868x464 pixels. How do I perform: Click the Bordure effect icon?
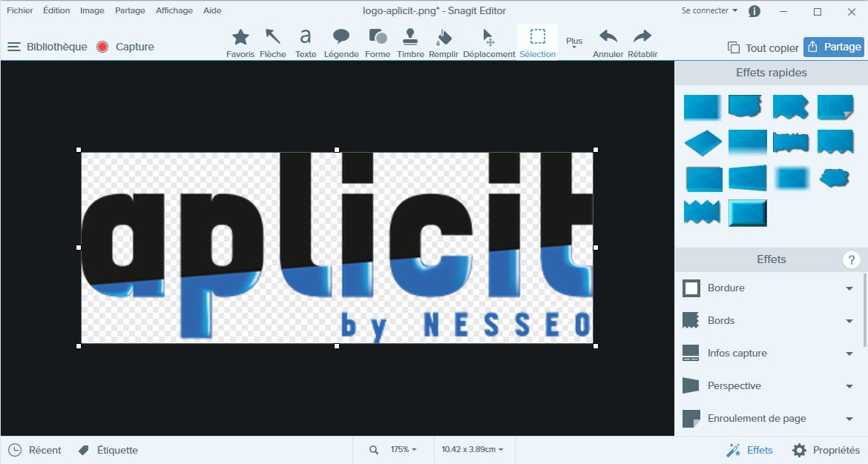[x=691, y=288]
